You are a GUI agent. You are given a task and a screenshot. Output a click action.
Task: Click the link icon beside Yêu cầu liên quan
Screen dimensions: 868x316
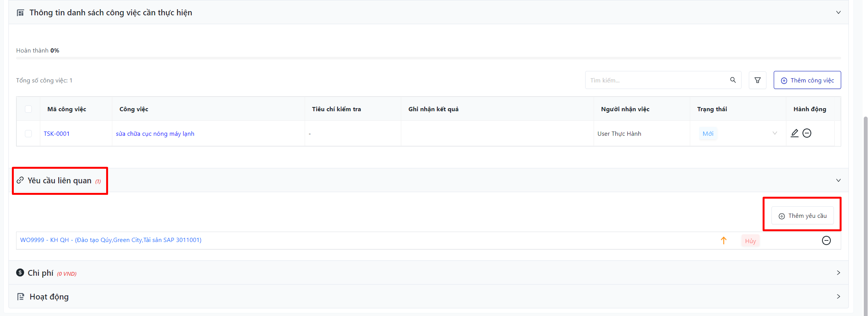(20, 180)
